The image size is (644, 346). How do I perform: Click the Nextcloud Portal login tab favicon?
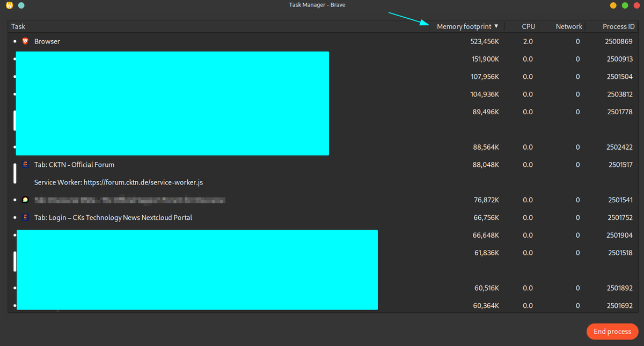(25, 217)
